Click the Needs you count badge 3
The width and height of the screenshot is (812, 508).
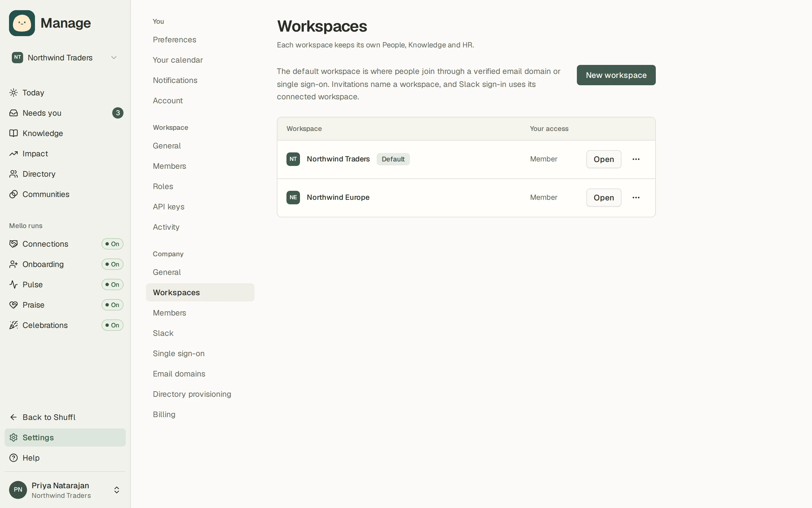click(118, 113)
